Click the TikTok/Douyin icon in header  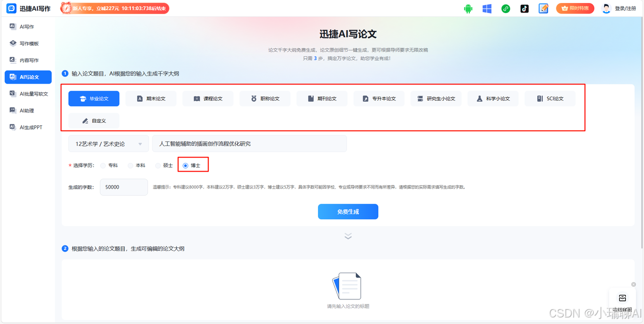point(524,9)
